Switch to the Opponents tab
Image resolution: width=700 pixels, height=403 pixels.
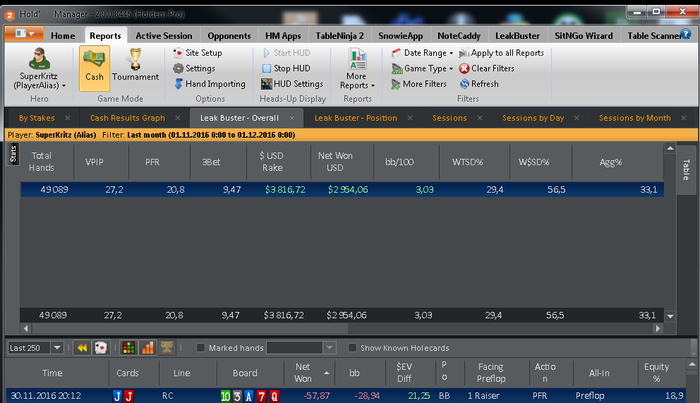click(x=229, y=36)
